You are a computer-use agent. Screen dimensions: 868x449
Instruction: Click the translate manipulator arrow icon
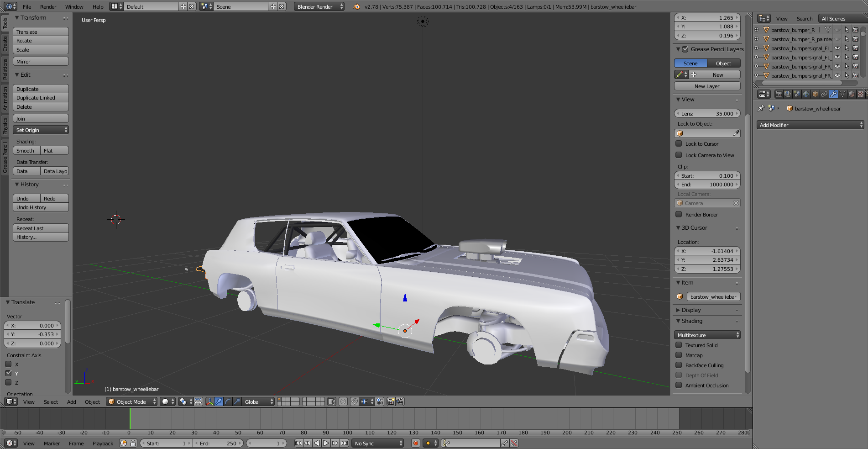219,402
